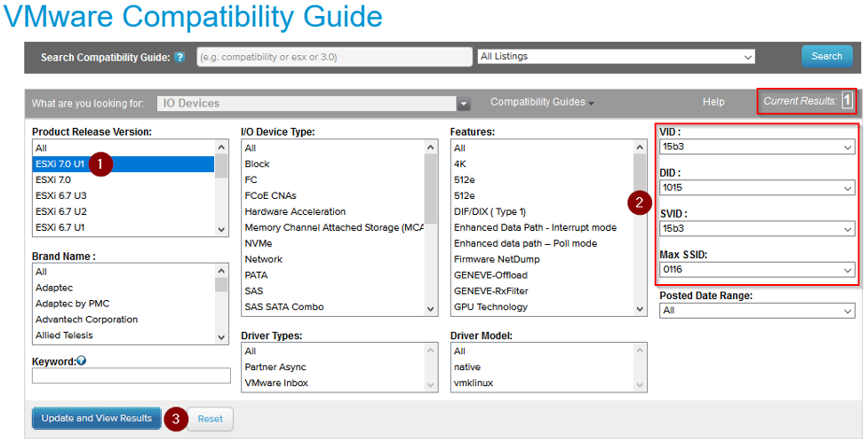Click the help question mark icon beside Search Compatibility Guide

[x=179, y=57]
